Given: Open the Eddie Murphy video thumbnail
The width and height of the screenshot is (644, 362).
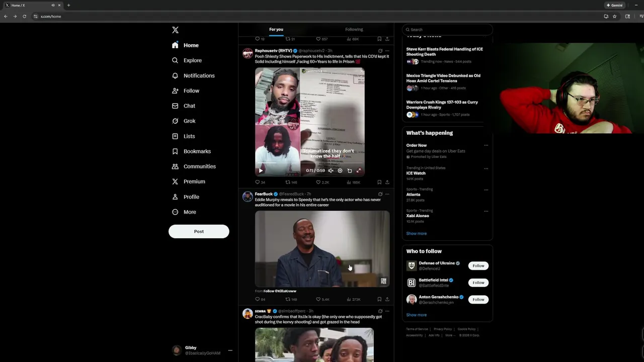Looking at the screenshot, I should (x=322, y=249).
